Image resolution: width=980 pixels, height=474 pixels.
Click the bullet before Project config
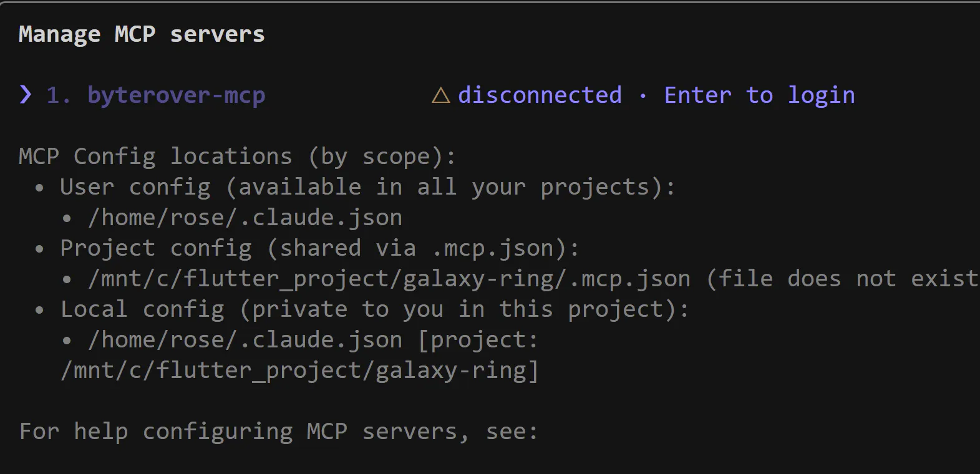(x=40, y=248)
